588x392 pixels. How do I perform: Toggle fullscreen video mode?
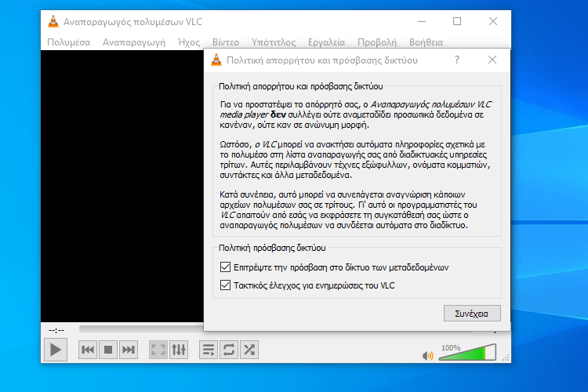click(158, 350)
